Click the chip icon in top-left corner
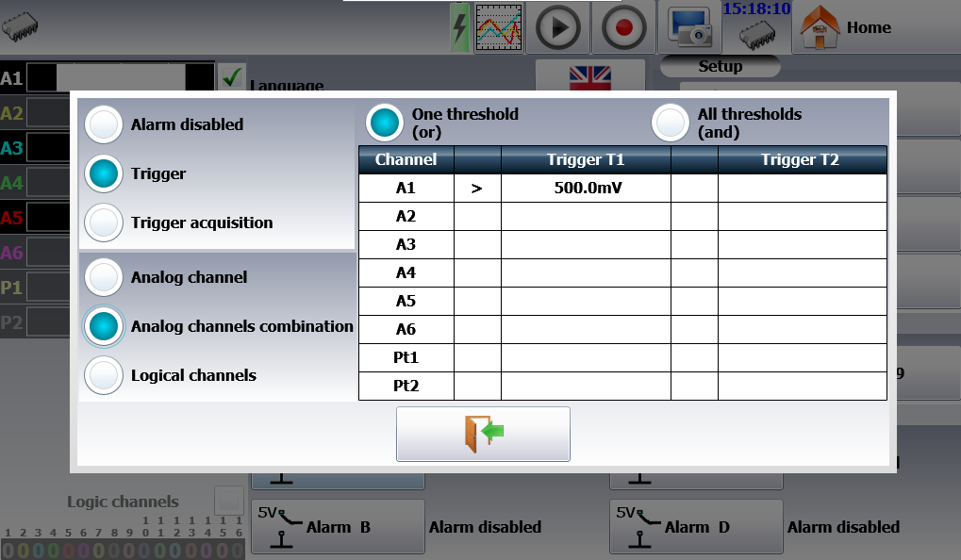The height and width of the screenshot is (560, 961). point(20,26)
